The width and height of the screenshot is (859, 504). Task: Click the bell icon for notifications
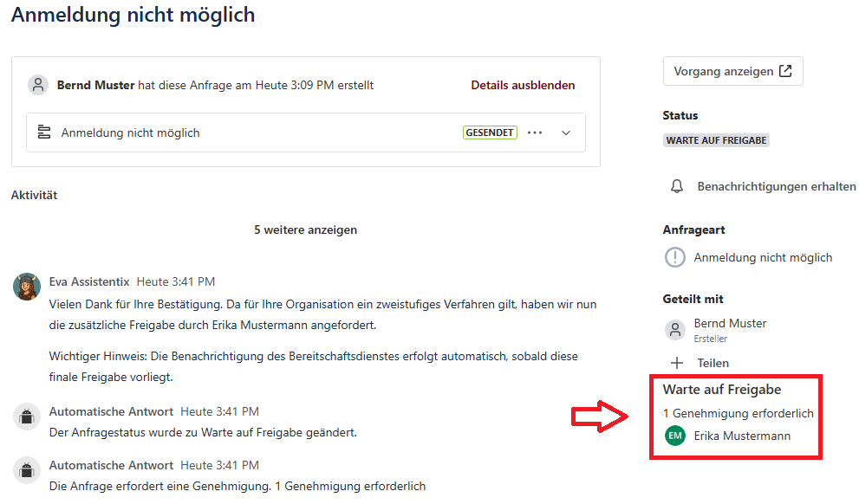(x=678, y=186)
